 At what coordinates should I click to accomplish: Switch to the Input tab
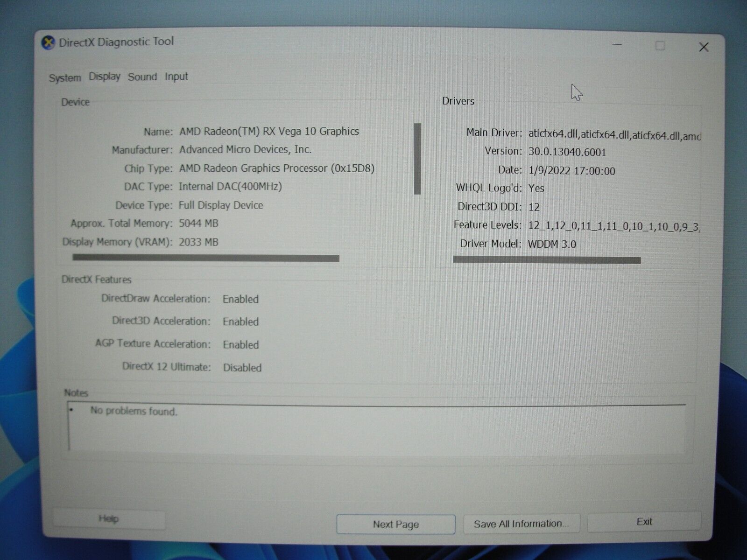pos(176,77)
